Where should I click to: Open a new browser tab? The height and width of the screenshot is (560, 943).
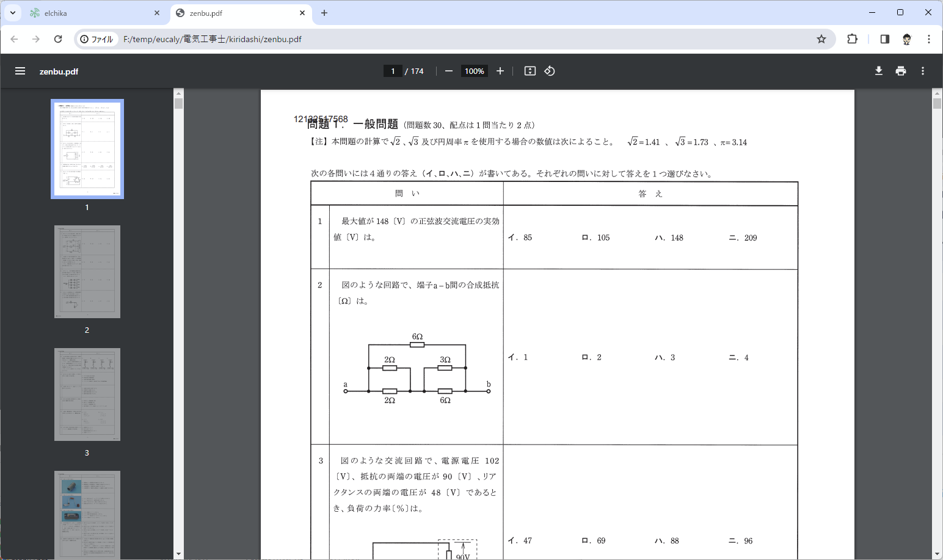pos(324,13)
